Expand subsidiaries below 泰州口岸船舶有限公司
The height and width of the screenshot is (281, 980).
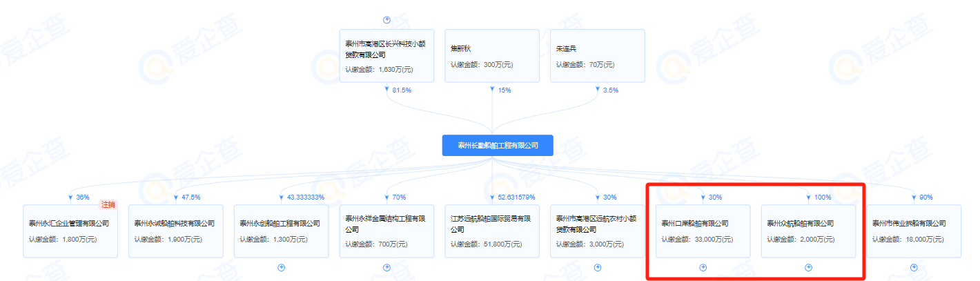pos(703,267)
